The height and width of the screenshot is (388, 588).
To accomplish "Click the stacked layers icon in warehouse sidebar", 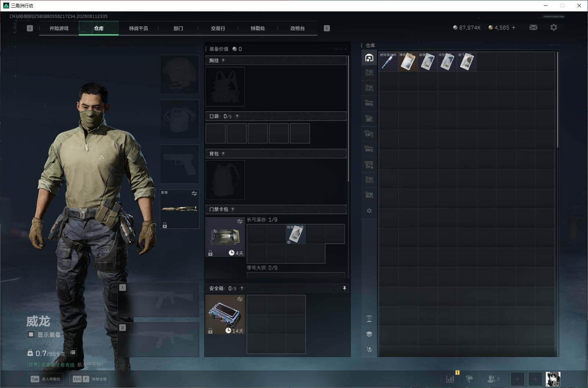I will pos(369,334).
